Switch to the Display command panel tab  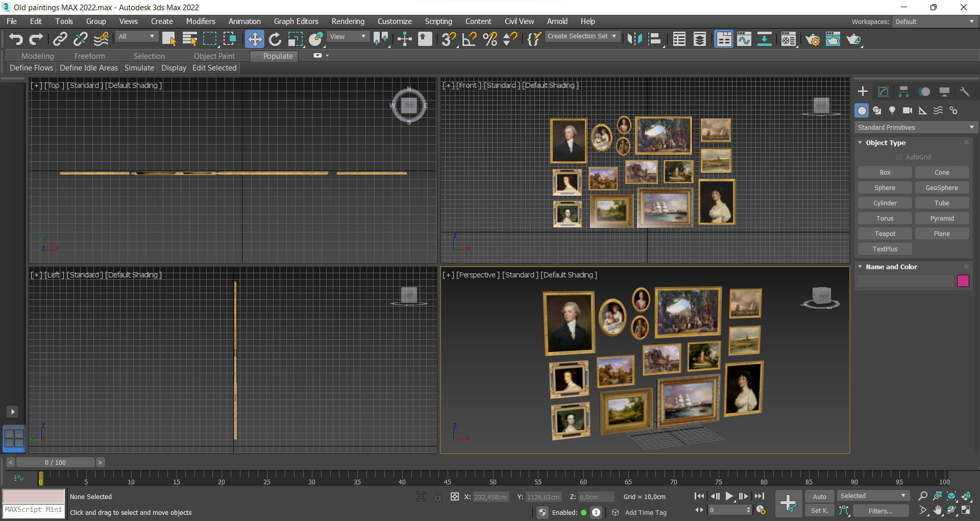pos(944,91)
